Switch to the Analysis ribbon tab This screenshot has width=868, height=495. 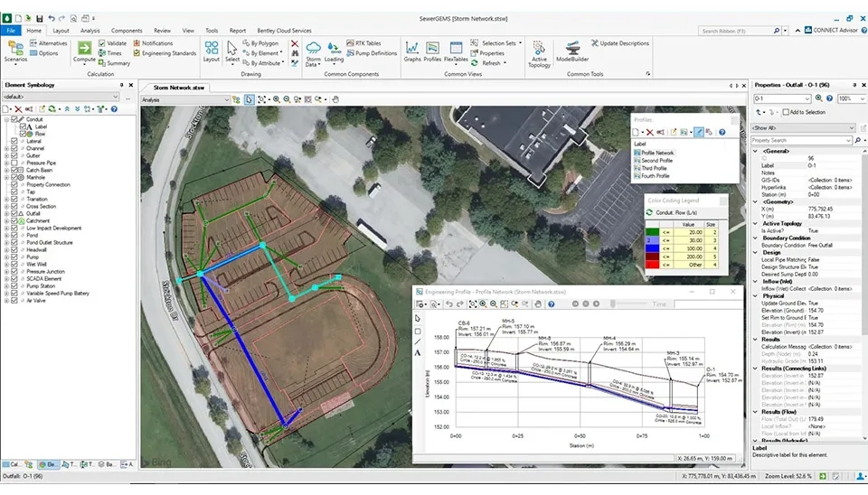90,30
